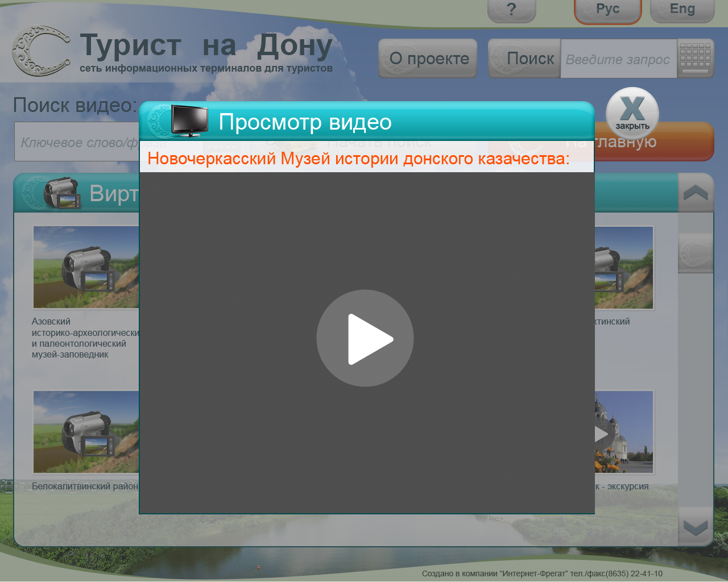Focus the Введите запрос search field
The image size is (728, 582).
[x=619, y=59]
